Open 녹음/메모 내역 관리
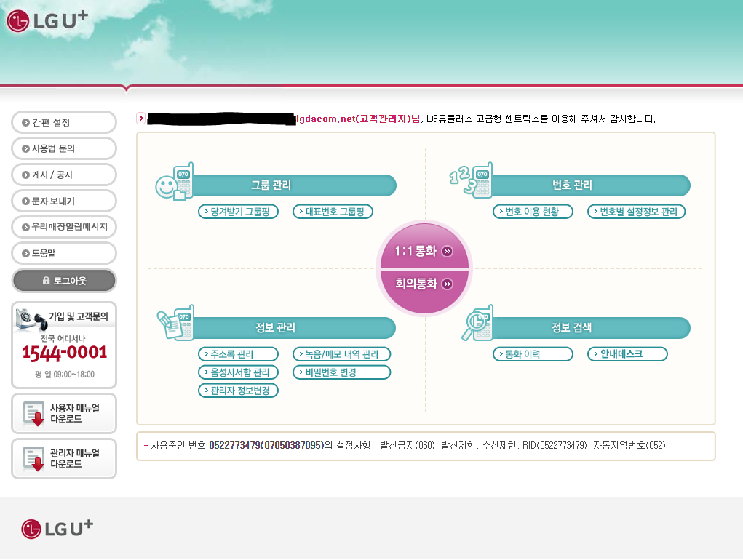743x560 pixels. [341, 354]
